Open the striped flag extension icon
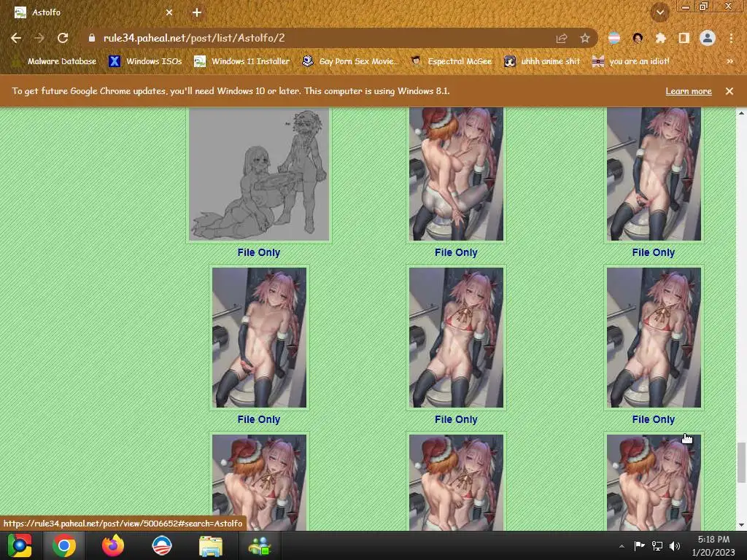Image resolution: width=747 pixels, height=560 pixels. coord(614,38)
